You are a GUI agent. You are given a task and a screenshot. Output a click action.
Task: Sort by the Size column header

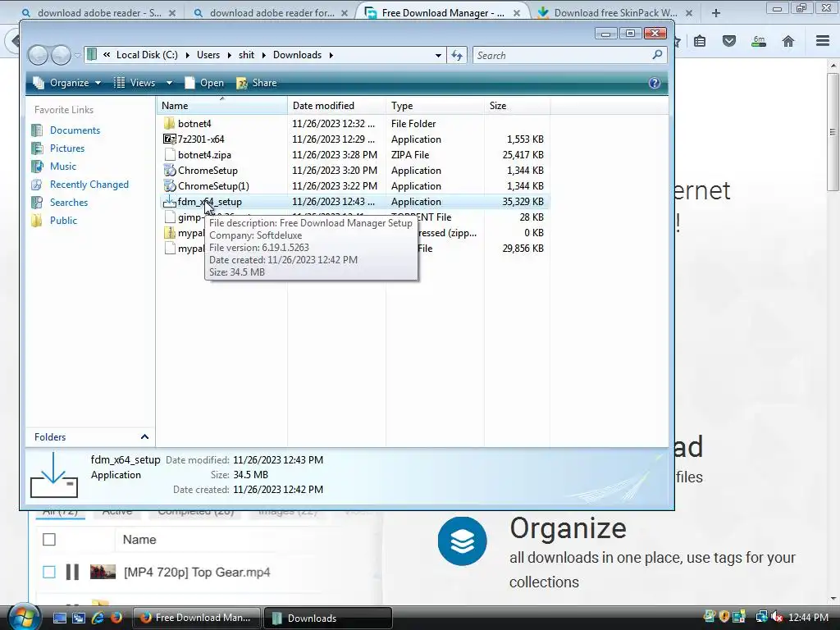coord(517,106)
